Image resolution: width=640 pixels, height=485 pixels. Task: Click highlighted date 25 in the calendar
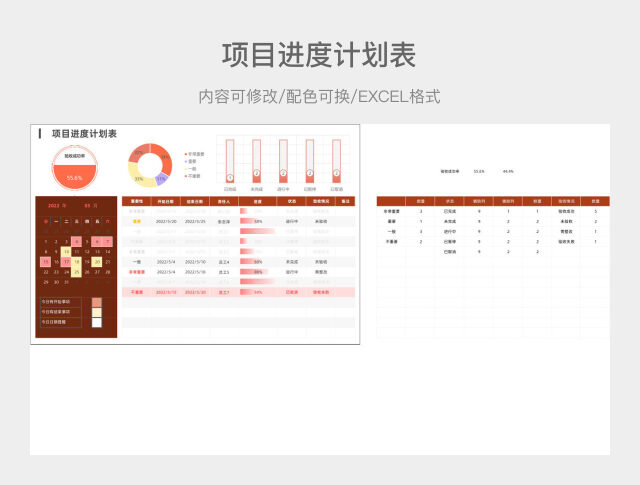point(76,271)
